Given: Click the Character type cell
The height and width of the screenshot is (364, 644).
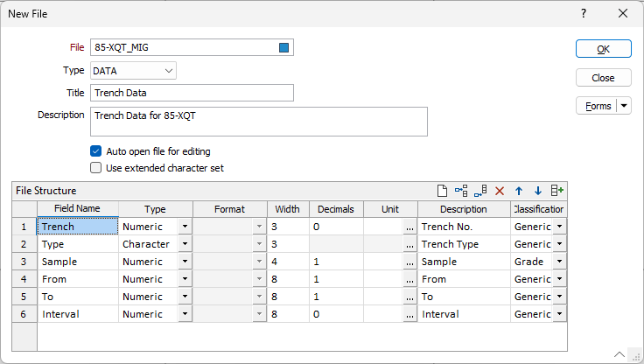Looking at the screenshot, I should pyautogui.click(x=148, y=244).
